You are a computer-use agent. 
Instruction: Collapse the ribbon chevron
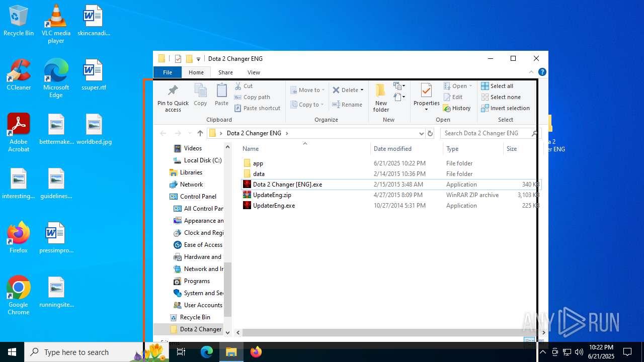pyautogui.click(x=532, y=72)
